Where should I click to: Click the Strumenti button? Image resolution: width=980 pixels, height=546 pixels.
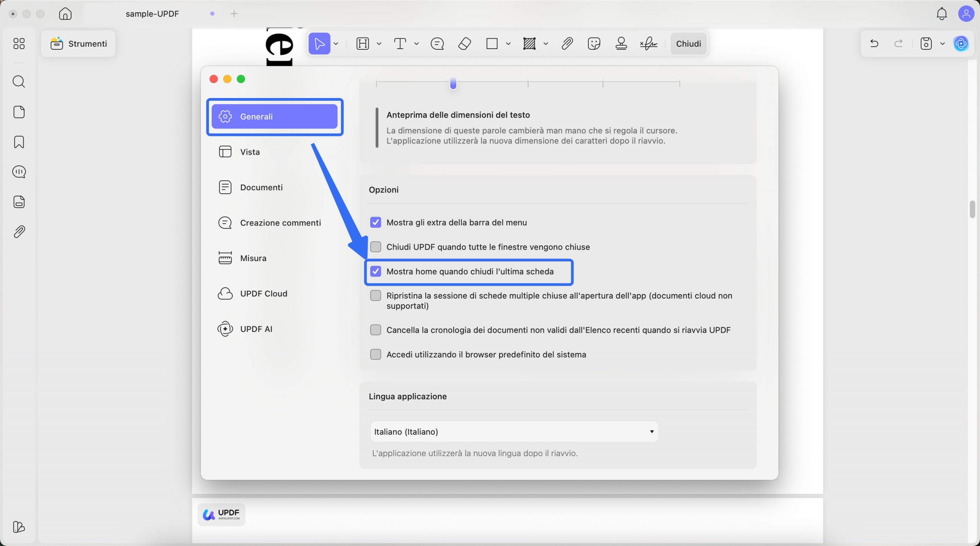(78, 44)
